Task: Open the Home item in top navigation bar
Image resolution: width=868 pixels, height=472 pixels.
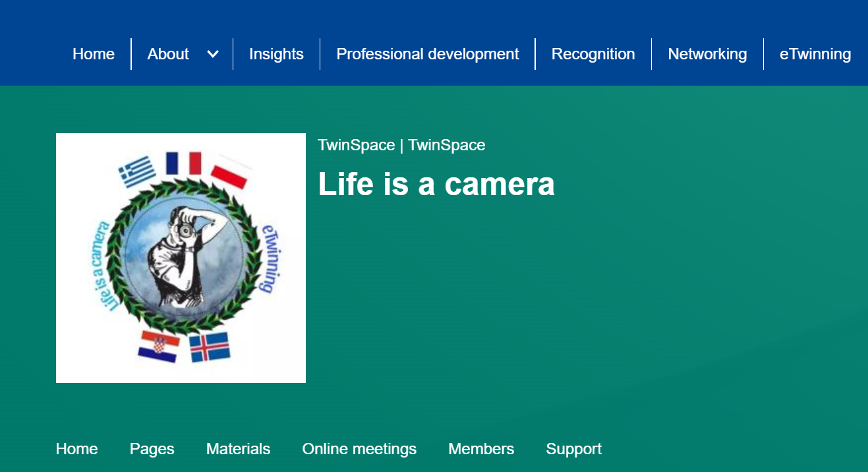Action: [94, 54]
